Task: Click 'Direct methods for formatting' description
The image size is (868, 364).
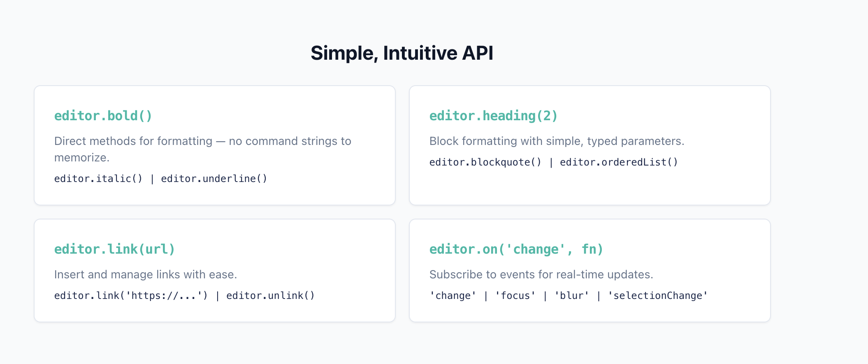Action: click(203, 149)
